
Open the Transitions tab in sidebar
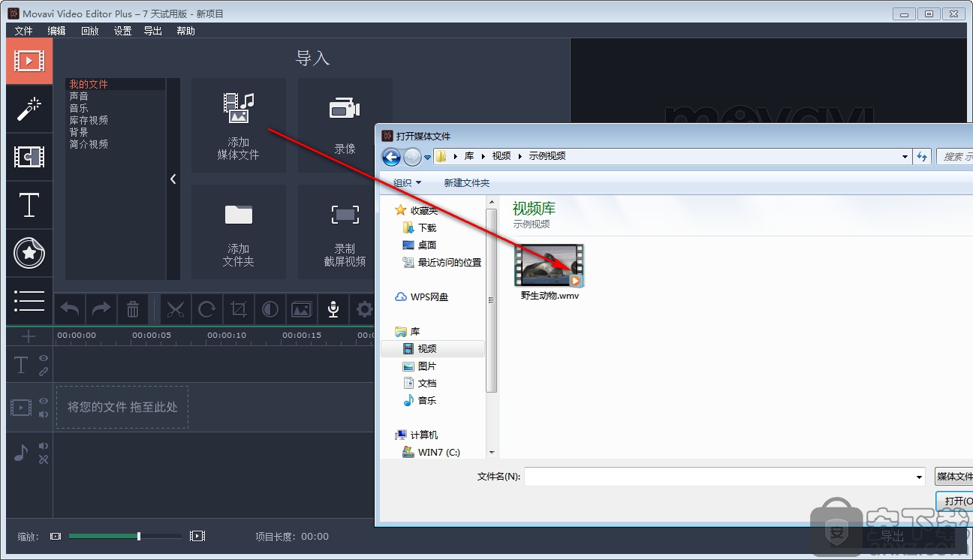(x=29, y=157)
